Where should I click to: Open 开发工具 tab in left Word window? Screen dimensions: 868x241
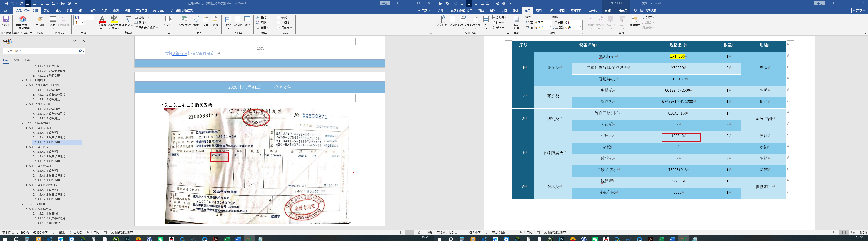point(141,10)
